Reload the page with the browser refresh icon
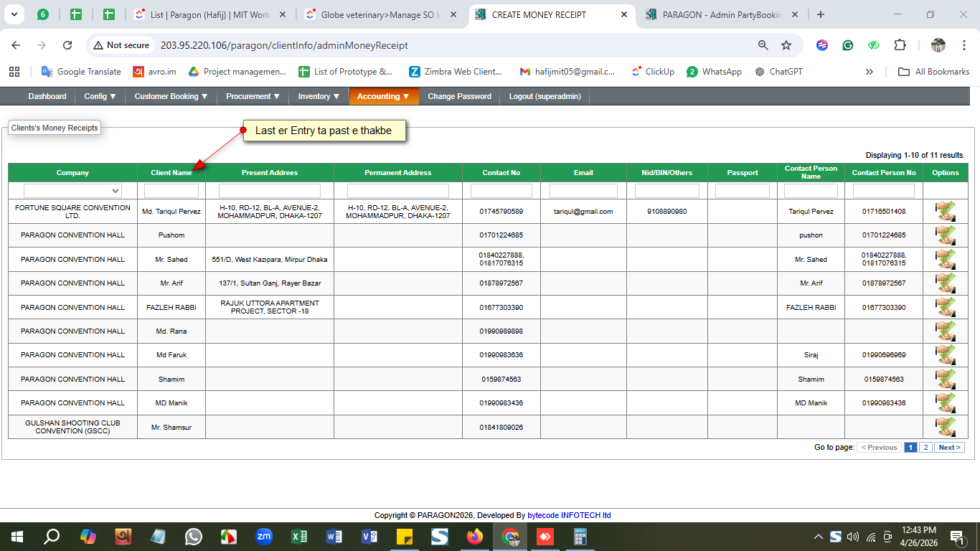This screenshot has width=980, height=551. click(x=67, y=45)
